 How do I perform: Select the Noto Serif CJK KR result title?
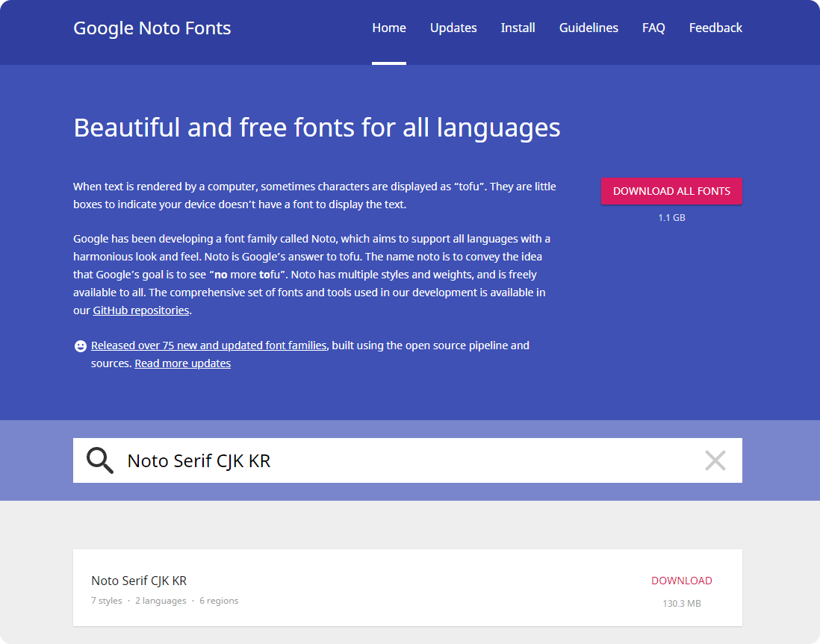(x=139, y=581)
